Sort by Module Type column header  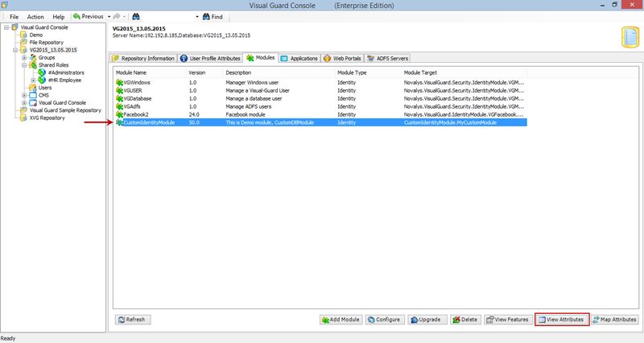coord(369,72)
